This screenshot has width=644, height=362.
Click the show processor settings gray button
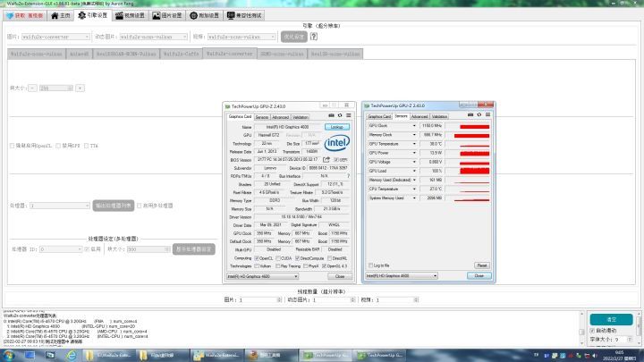pos(193,249)
